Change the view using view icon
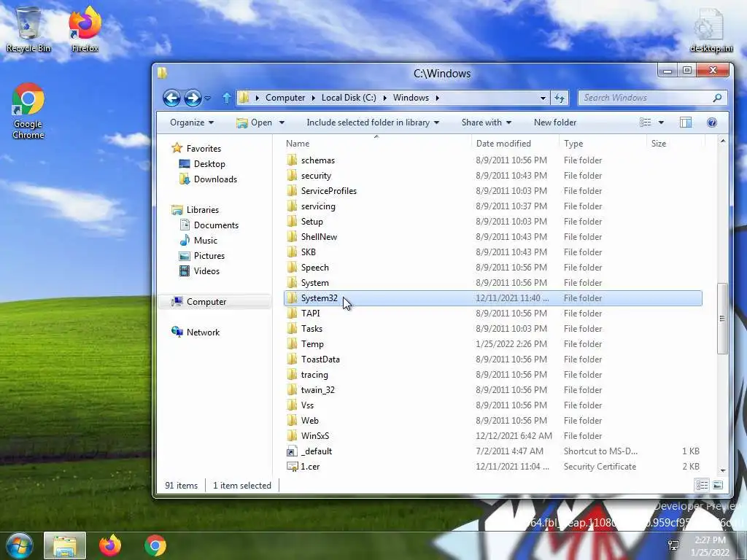 coord(645,122)
